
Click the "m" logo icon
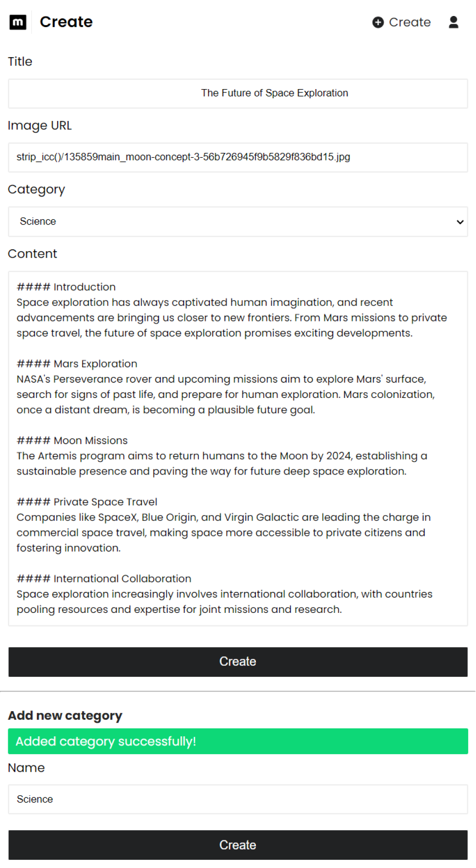18,22
